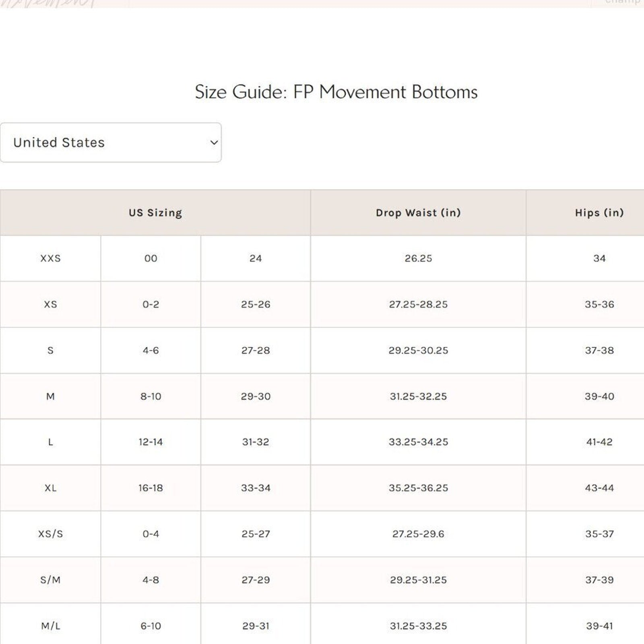Click the 00 numeric size cell
The image size is (644, 644).
[151, 258]
